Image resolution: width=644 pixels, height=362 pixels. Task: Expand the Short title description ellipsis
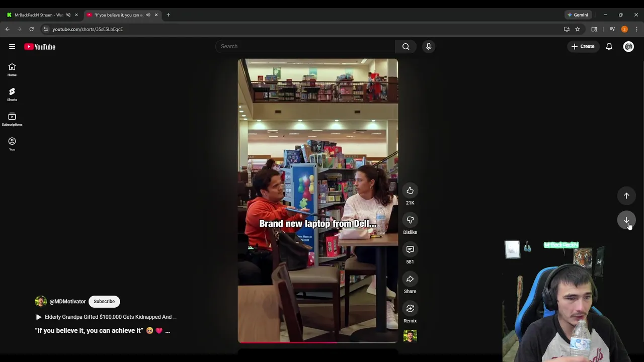tap(168, 330)
